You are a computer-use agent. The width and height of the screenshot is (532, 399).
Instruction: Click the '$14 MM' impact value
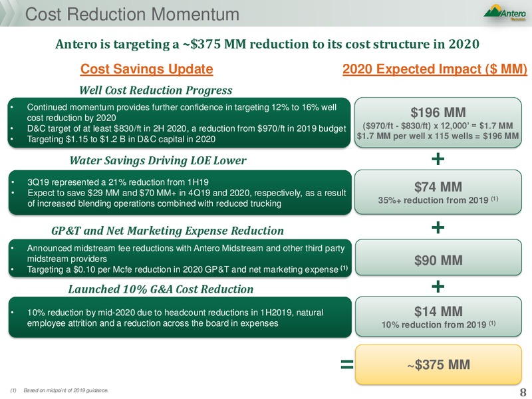tap(438, 311)
